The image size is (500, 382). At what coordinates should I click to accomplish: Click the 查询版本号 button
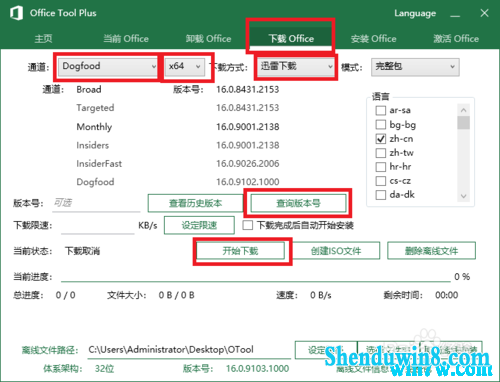tap(298, 203)
